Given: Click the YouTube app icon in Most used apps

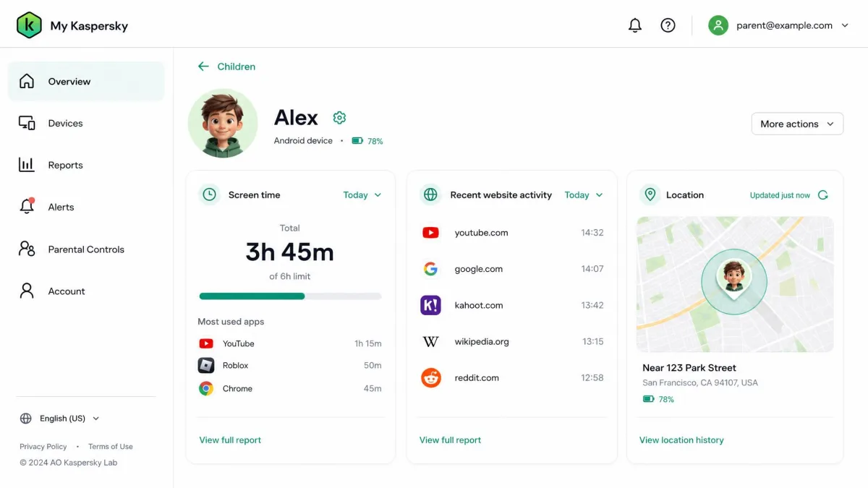Looking at the screenshot, I should click(206, 344).
